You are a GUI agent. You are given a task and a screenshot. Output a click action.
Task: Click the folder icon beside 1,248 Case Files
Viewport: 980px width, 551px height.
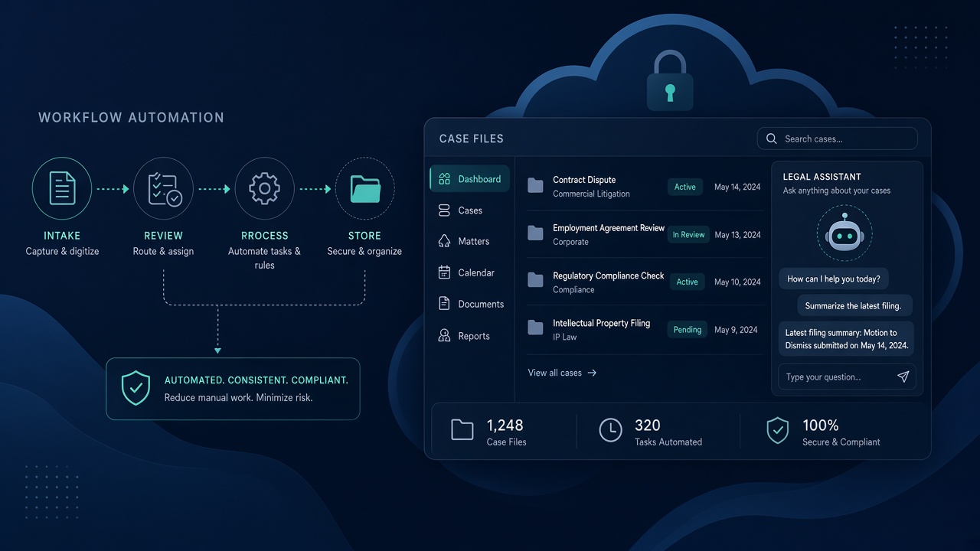[x=462, y=430]
